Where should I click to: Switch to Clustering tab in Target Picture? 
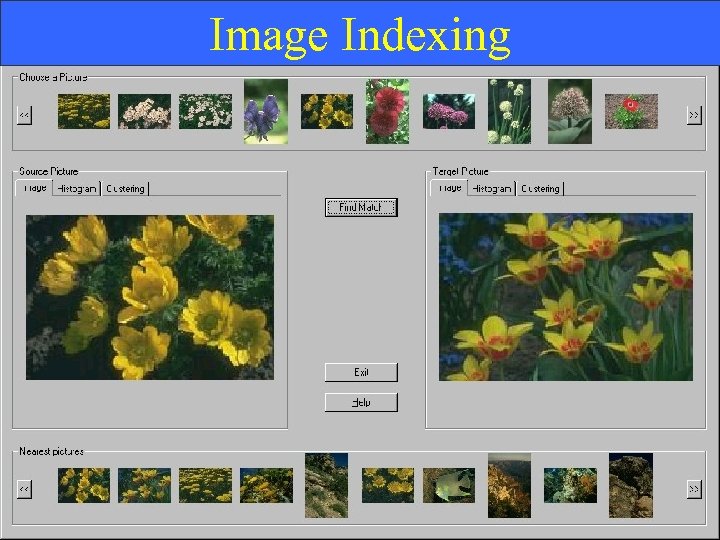[x=540, y=189]
